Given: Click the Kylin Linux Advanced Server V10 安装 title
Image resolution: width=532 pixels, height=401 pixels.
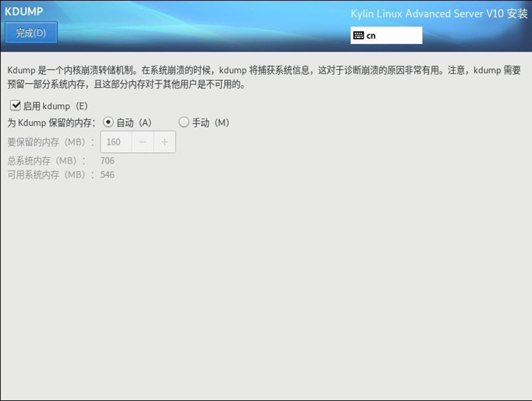Looking at the screenshot, I should 439,13.
